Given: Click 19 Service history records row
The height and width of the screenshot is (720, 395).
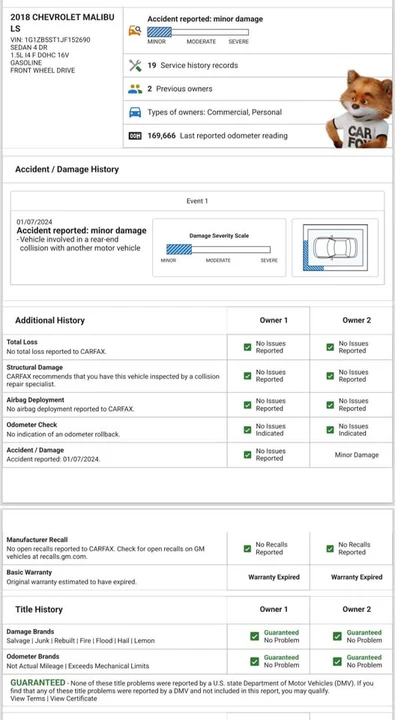Looking at the screenshot, I should [x=258, y=66].
